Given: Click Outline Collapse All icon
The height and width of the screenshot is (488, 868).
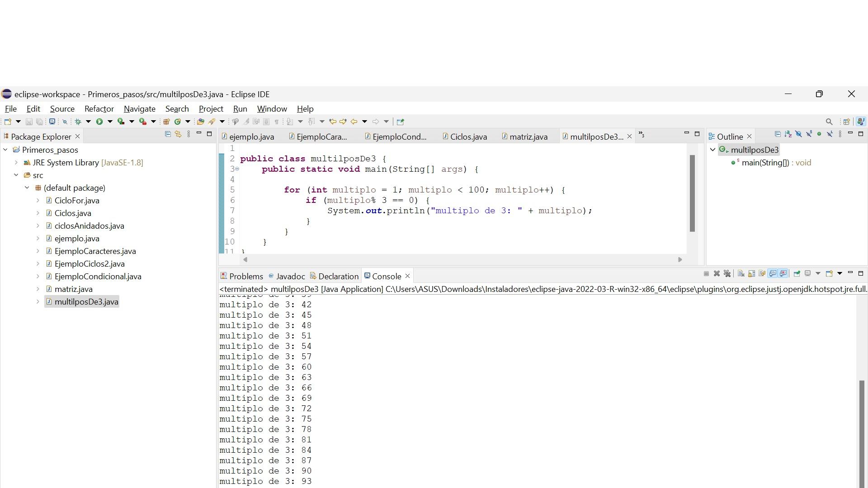Looking at the screenshot, I should [778, 134].
